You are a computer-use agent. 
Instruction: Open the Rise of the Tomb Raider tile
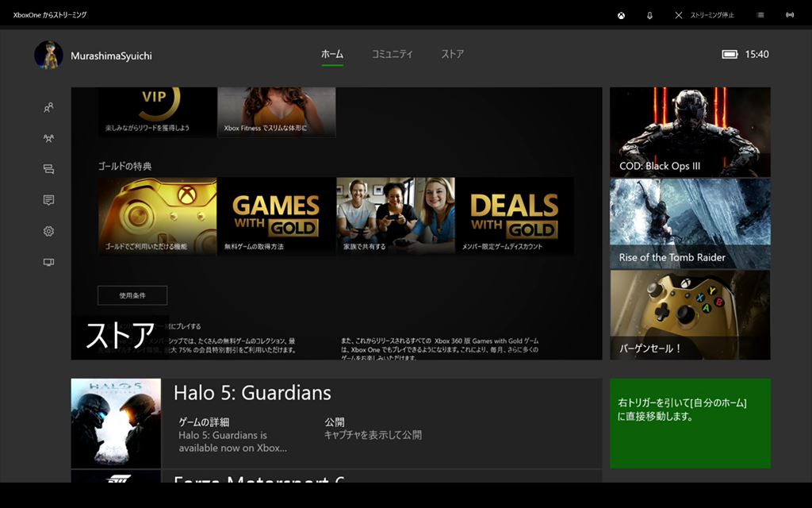click(x=691, y=224)
